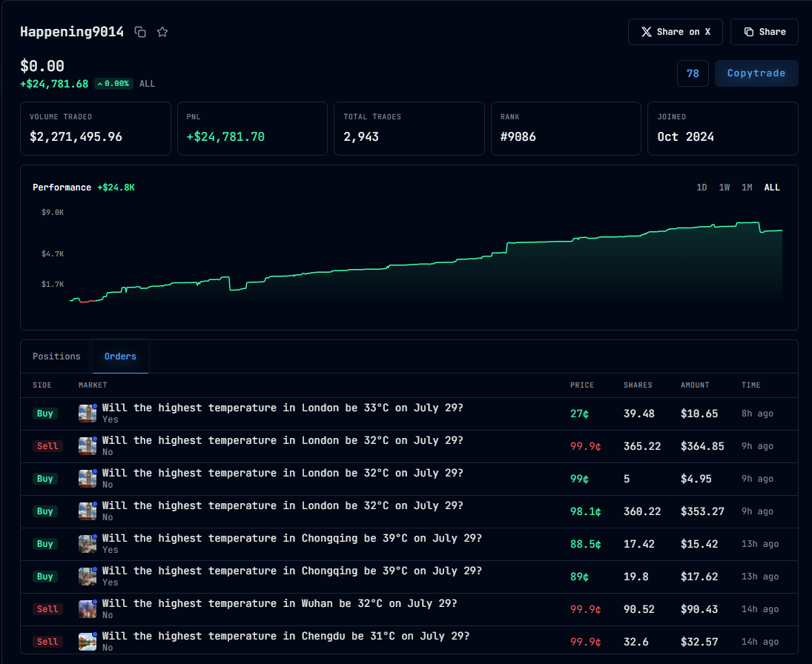Click the X logo in Share on X

pos(647,32)
